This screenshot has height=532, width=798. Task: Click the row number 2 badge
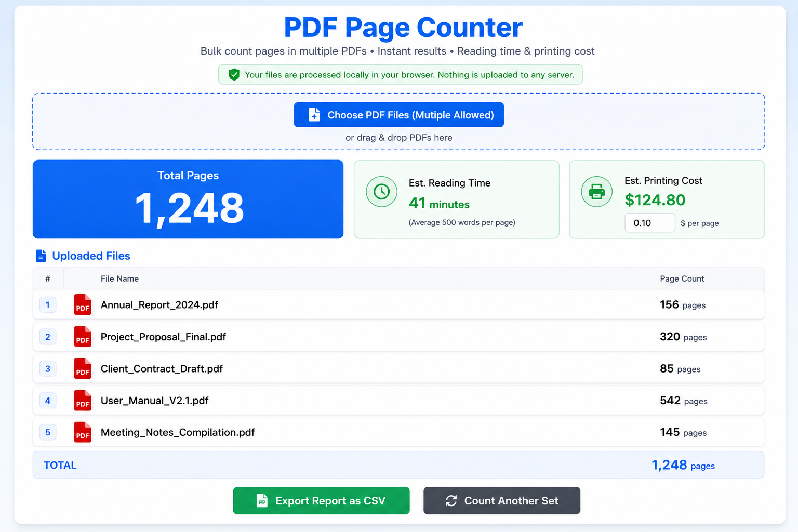[48, 337]
